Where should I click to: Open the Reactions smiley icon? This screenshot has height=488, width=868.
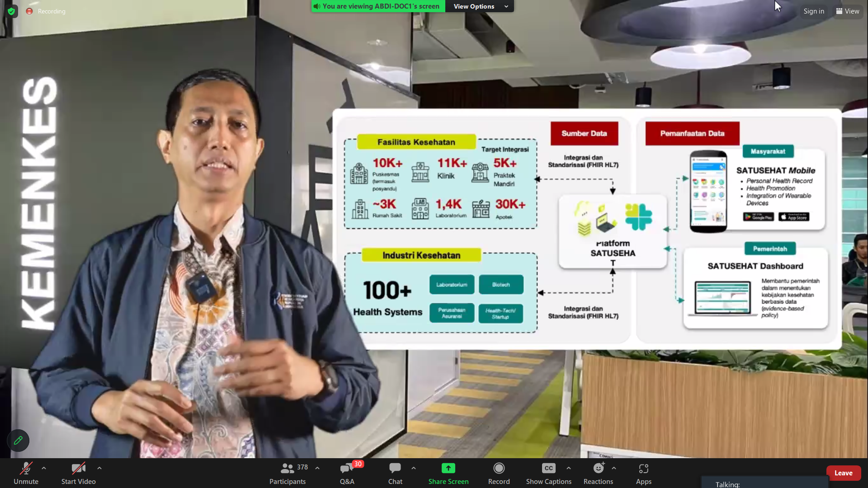(x=598, y=469)
